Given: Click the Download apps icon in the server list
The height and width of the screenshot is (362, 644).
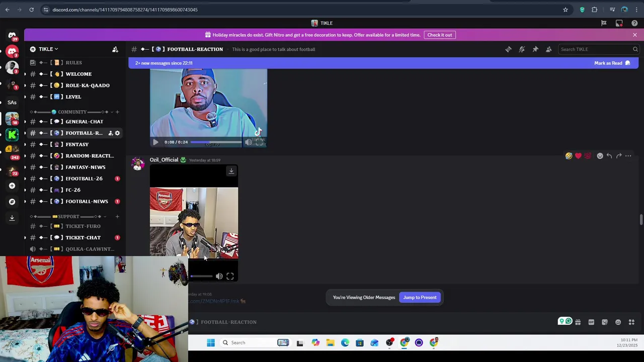Looking at the screenshot, I should [x=12, y=218].
